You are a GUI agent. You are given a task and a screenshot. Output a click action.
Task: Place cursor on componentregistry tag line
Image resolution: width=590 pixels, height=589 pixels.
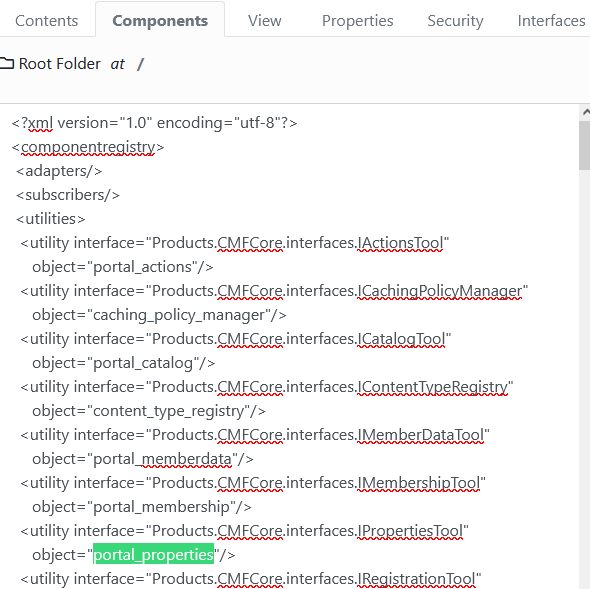[x=88, y=147]
